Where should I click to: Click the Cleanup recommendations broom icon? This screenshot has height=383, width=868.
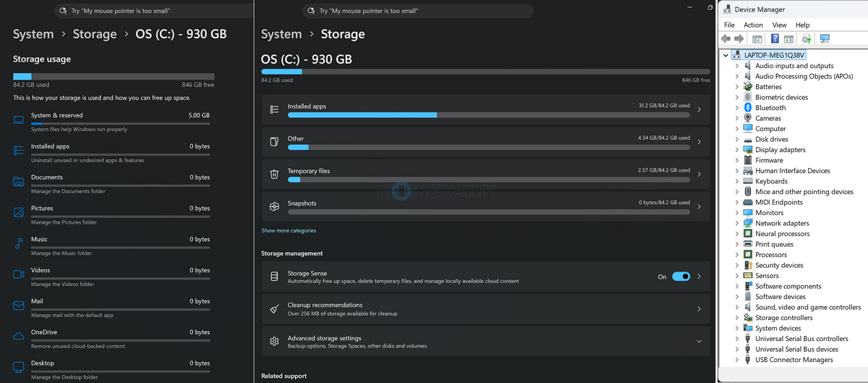[x=274, y=309]
